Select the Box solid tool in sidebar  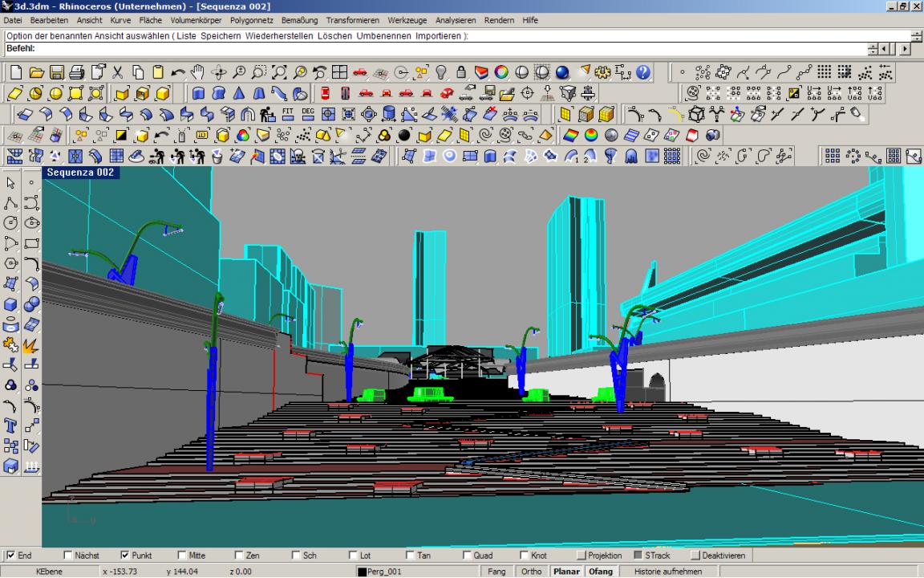(10, 304)
